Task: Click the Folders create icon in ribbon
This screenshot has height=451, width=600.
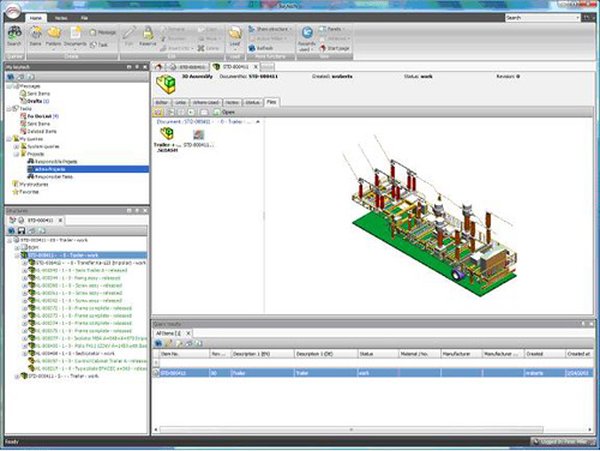Action: click(x=54, y=33)
